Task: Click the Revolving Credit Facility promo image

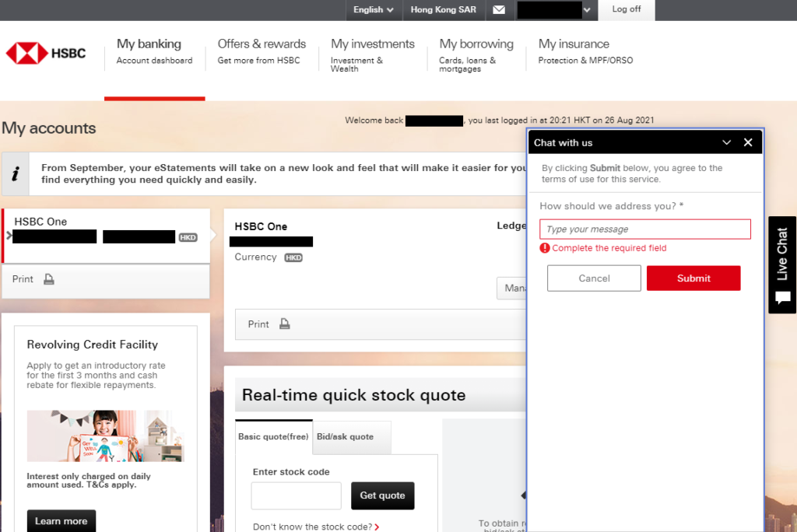Action: coord(105,436)
